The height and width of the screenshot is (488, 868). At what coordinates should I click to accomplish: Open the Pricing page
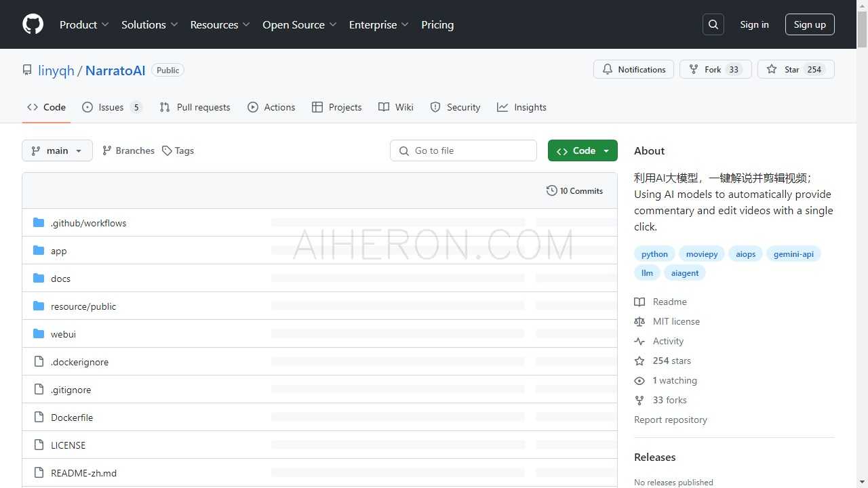[x=437, y=24]
